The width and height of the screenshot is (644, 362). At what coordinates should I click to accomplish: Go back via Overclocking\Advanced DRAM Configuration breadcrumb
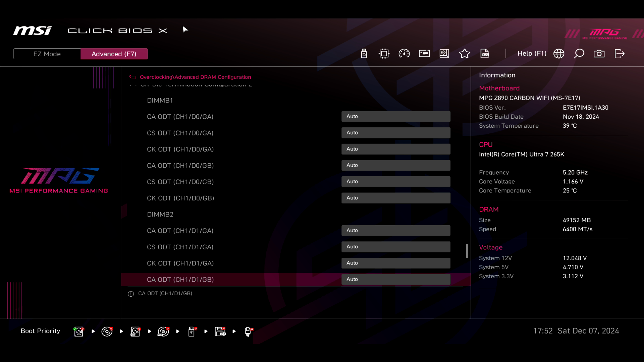tap(195, 77)
